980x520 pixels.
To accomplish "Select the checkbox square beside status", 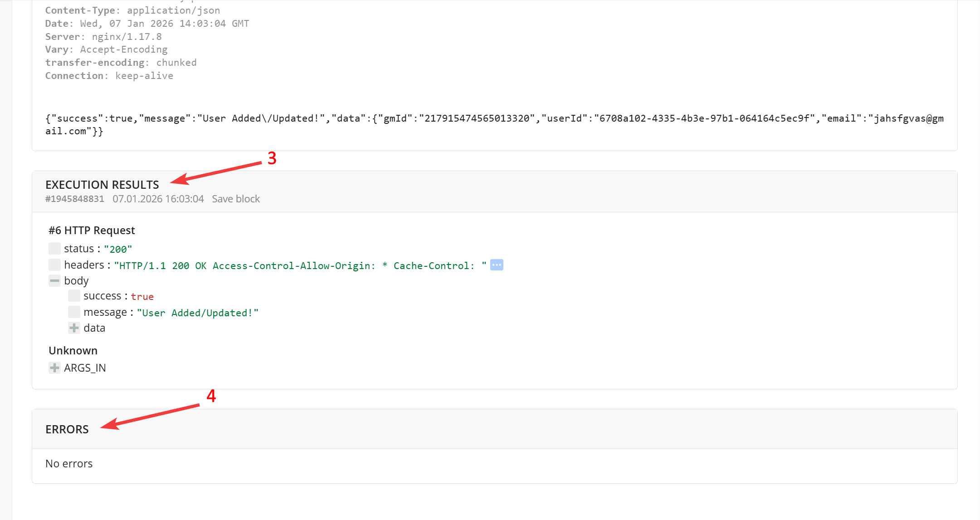I will pyautogui.click(x=54, y=248).
